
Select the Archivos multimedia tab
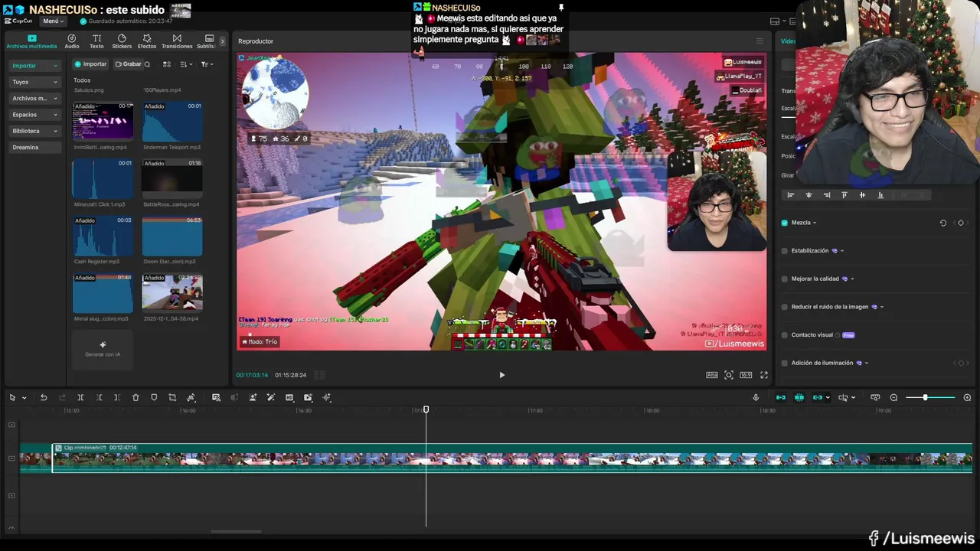click(x=31, y=41)
